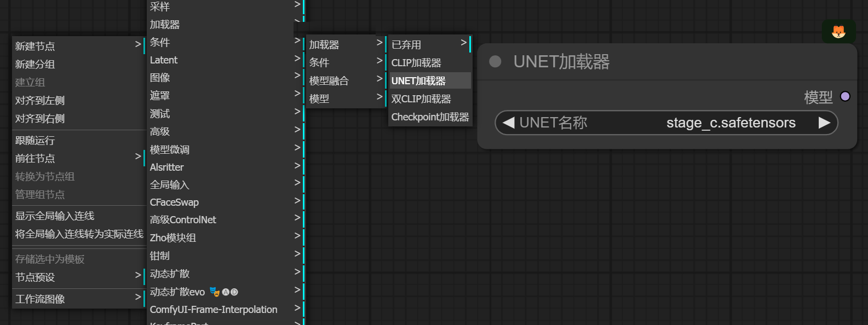
Task: Open the Zho模块组 node category
Action: coord(225,237)
